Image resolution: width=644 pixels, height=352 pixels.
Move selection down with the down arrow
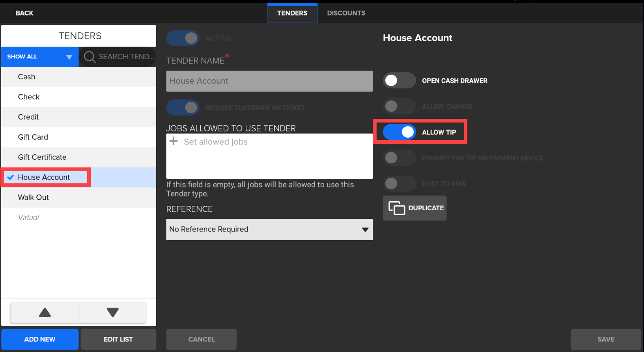(112, 313)
